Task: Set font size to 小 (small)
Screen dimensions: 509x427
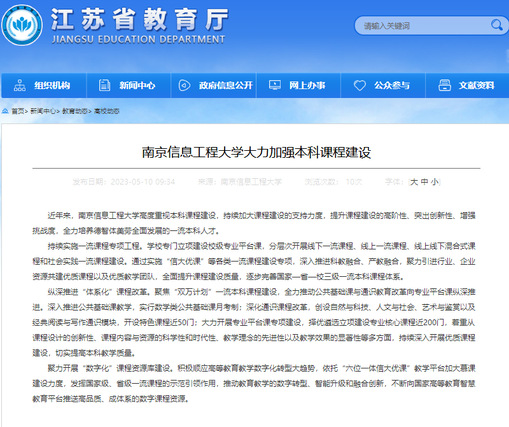Action: click(x=434, y=182)
